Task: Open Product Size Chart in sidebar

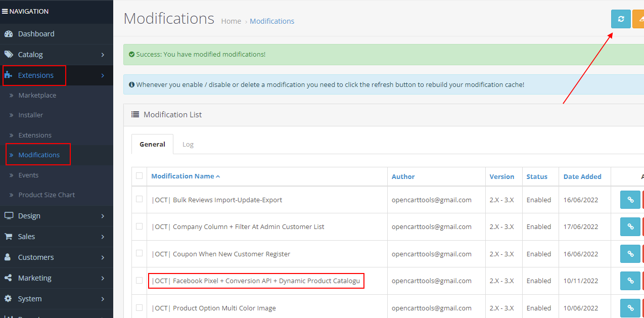Action: point(47,195)
